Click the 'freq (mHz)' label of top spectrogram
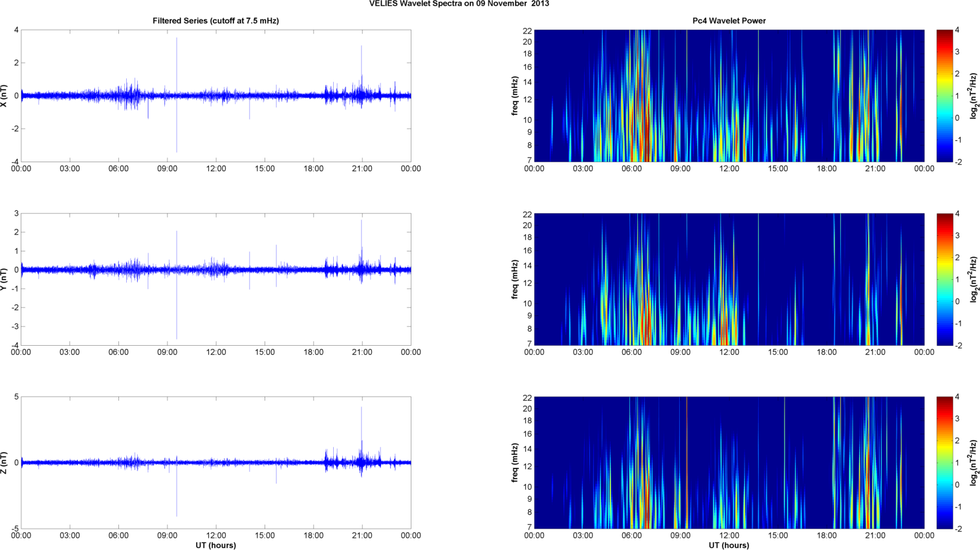This screenshot has width=980, height=550. pos(515,96)
